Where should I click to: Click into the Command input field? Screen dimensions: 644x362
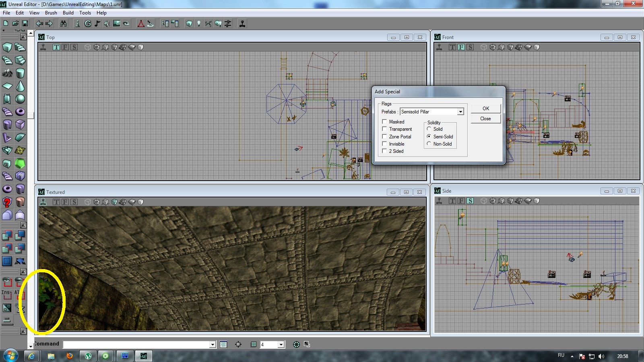tap(136, 345)
